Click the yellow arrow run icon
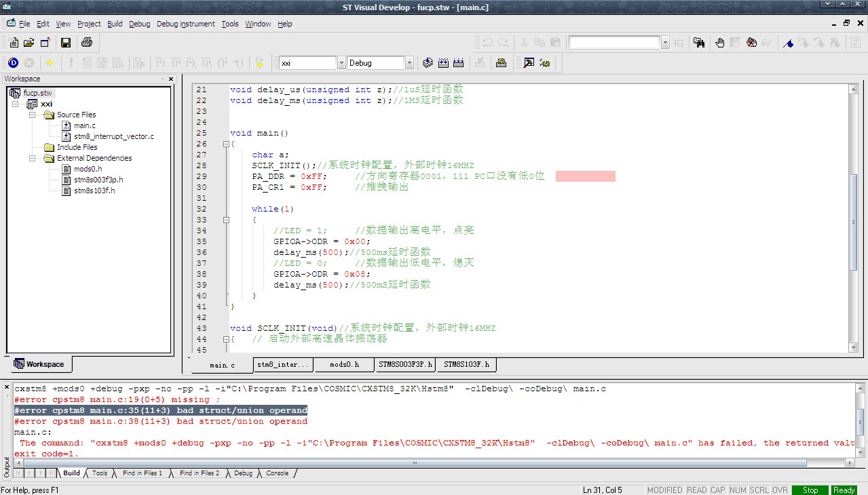 pyautogui.click(x=50, y=63)
